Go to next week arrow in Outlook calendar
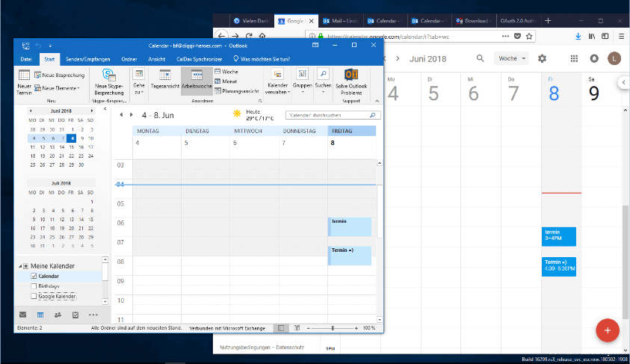Image resolution: width=630 pixels, height=364 pixels. coord(131,115)
